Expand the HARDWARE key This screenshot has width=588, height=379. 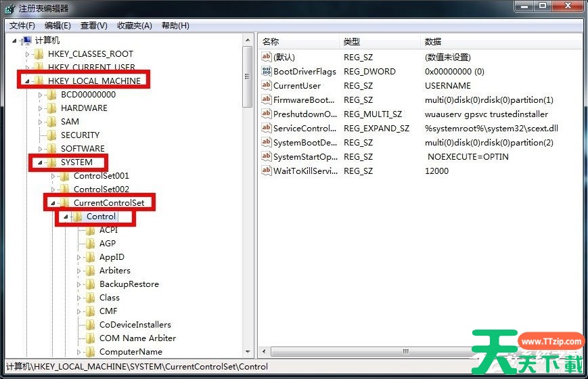click(40, 108)
